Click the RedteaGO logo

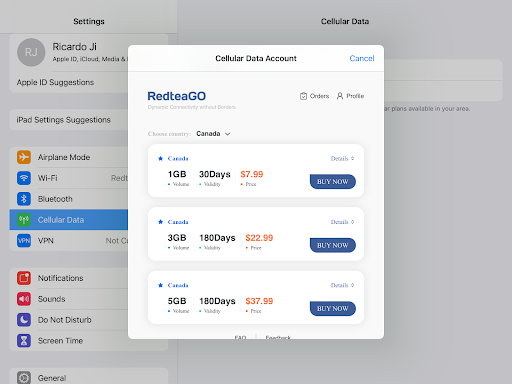point(177,96)
